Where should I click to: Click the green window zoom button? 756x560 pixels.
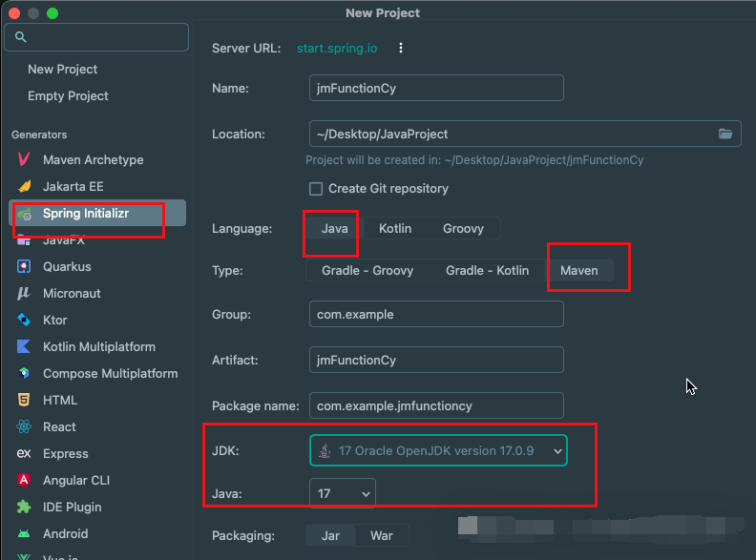tap(52, 13)
